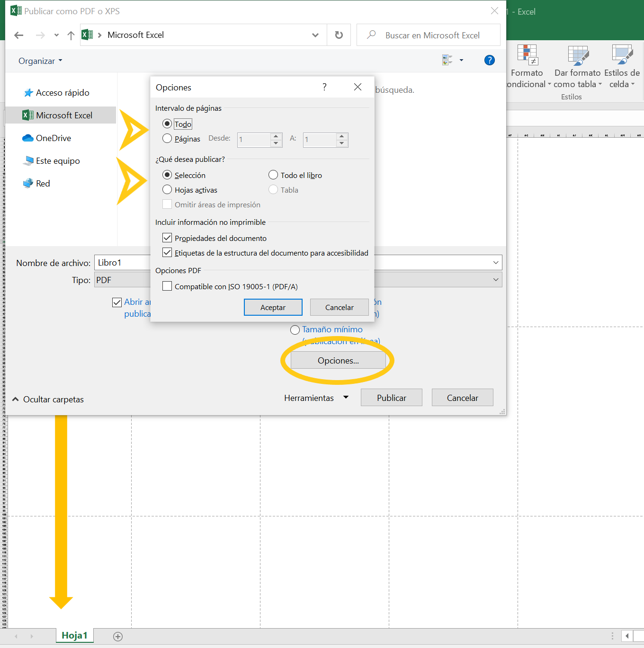Refresh the Microsoft Excel folder view
The image size is (644, 648).
(339, 35)
